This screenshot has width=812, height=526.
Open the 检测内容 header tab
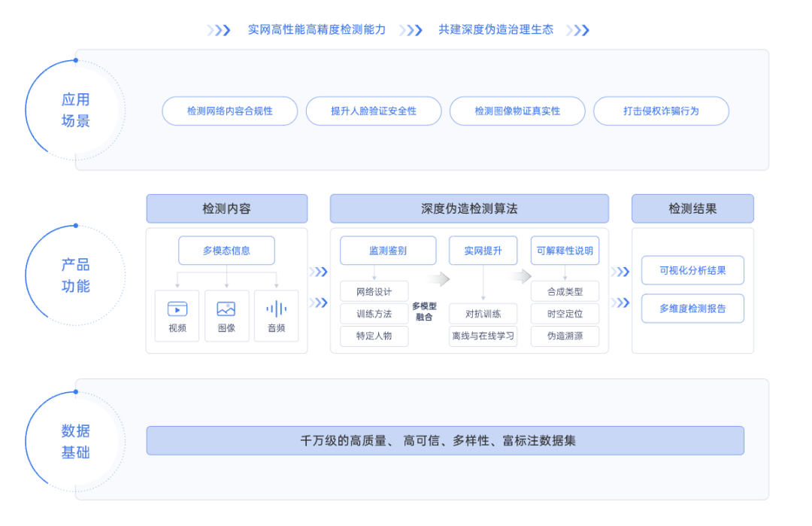point(226,208)
